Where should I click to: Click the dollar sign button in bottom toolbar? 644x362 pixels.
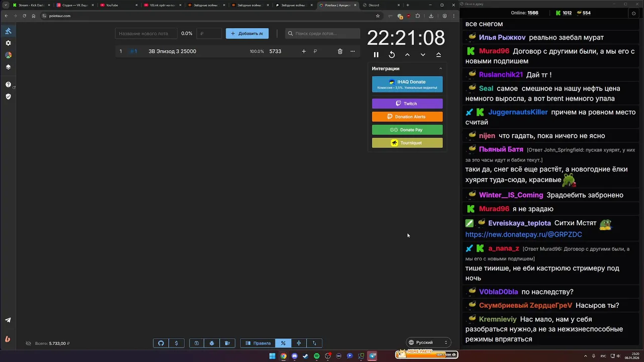point(176,343)
